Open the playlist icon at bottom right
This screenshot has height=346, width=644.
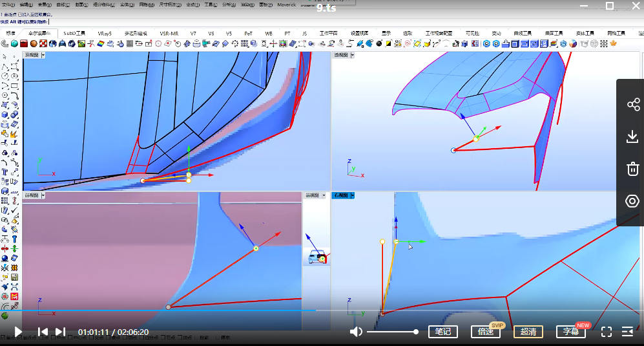coord(627,332)
